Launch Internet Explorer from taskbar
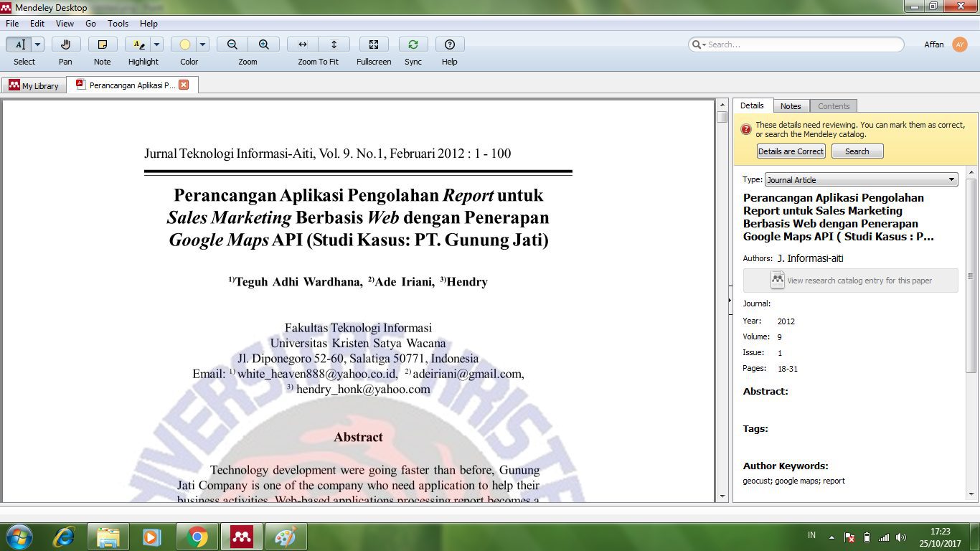Screen dimensions: 980x551 click(x=64, y=537)
